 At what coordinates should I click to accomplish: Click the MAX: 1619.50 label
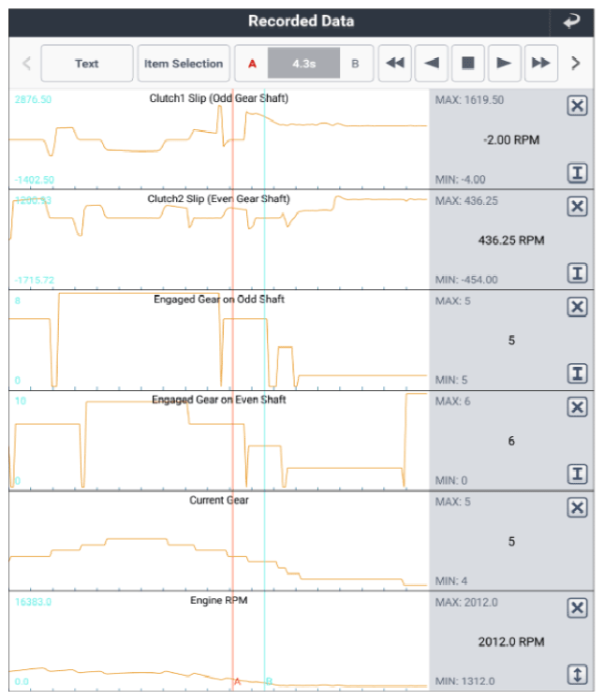pyautogui.click(x=469, y=100)
